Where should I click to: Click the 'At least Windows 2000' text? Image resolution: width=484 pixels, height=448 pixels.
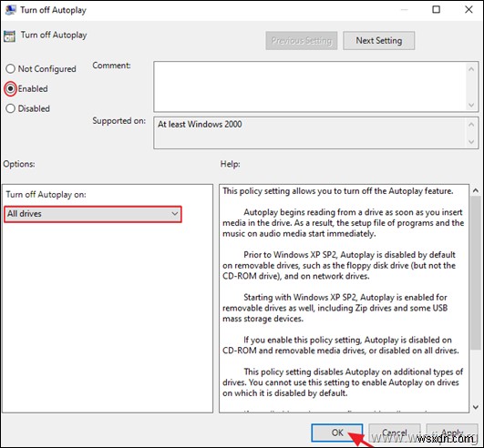pos(200,124)
